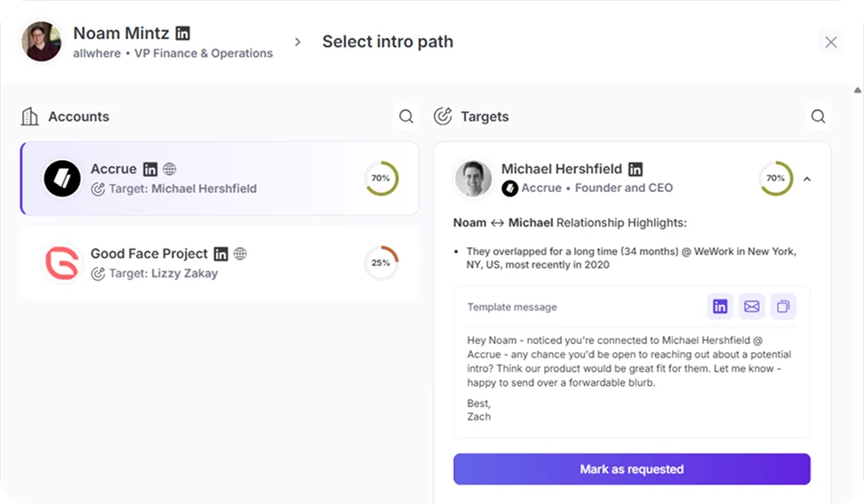Image resolution: width=864 pixels, height=504 pixels.
Task: Open Michael Hershfield's LinkedIn icon
Action: (636, 169)
